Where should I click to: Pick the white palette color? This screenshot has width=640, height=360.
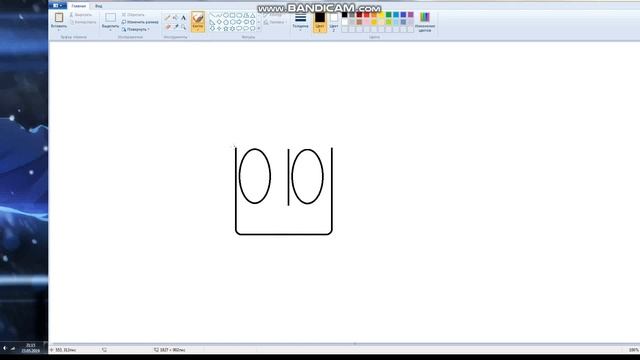click(x=344, y=22)
